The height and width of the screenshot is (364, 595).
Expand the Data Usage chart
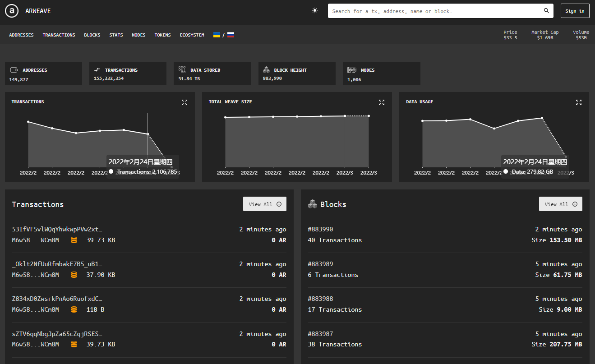[579, 102]
